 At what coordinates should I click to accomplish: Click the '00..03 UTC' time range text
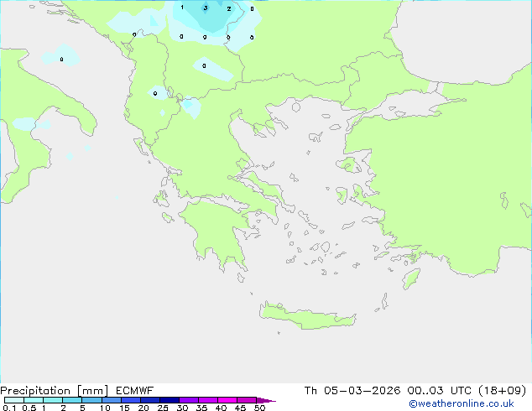(x=440, y=391)
